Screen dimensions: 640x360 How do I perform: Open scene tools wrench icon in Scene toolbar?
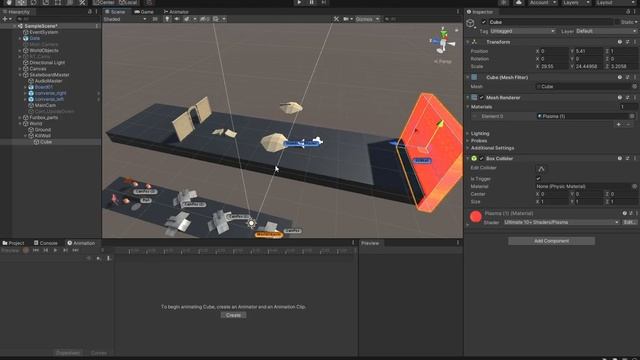(x=336, y=19)
